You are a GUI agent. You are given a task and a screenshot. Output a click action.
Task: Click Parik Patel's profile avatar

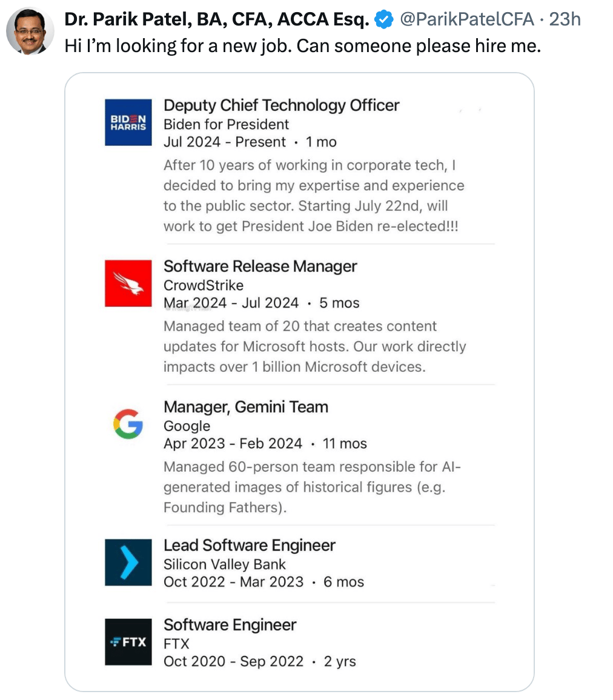[x=30, y=31]
